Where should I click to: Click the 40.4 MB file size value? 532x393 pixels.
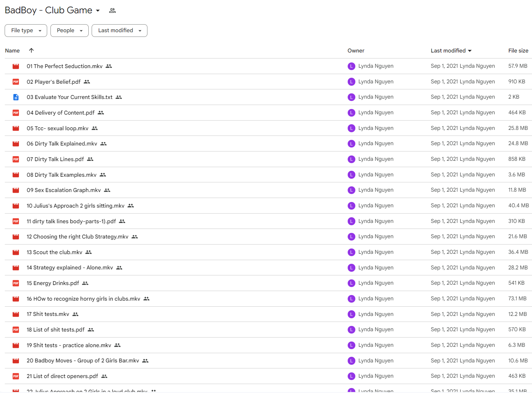click(x=518, y=206)
